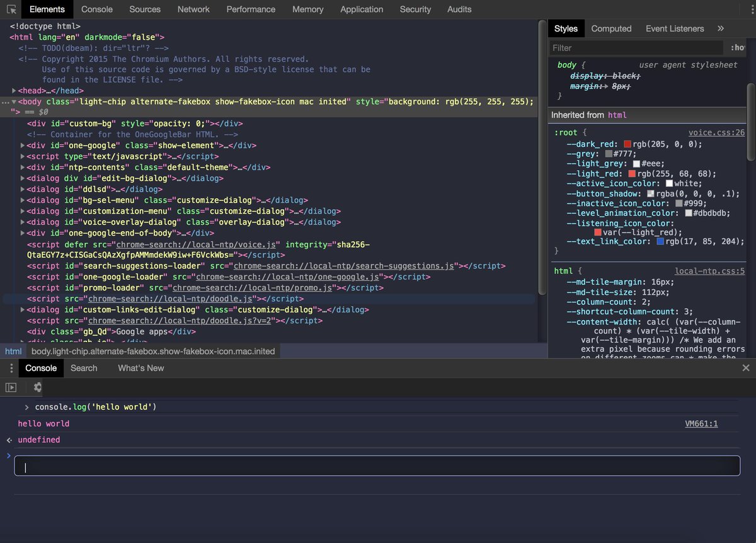
Task: Open the Application tab
Action: point(362,9)
